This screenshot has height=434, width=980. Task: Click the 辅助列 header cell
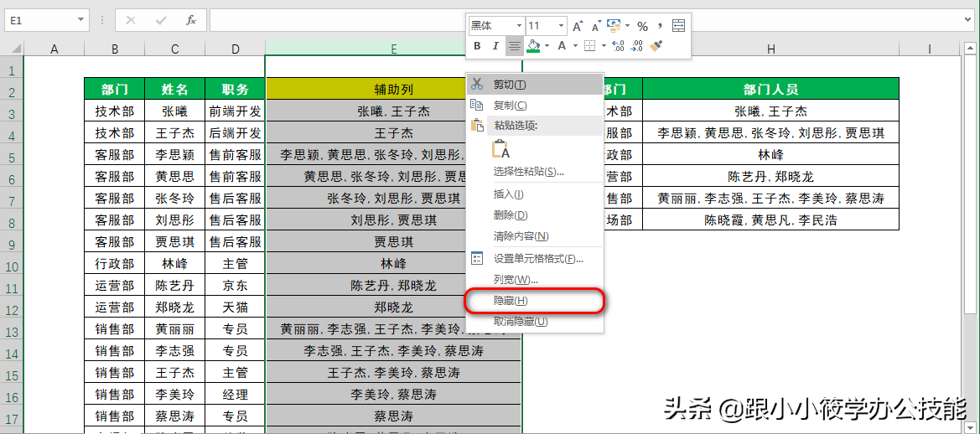pos(394,90)
